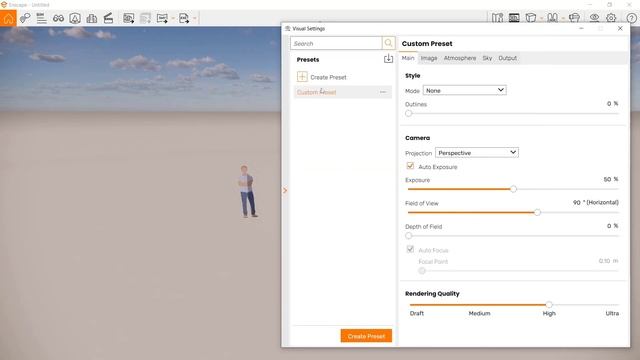Click the Field of View slider handle
The height and width of the screenshot is (360, 640).
537,212
